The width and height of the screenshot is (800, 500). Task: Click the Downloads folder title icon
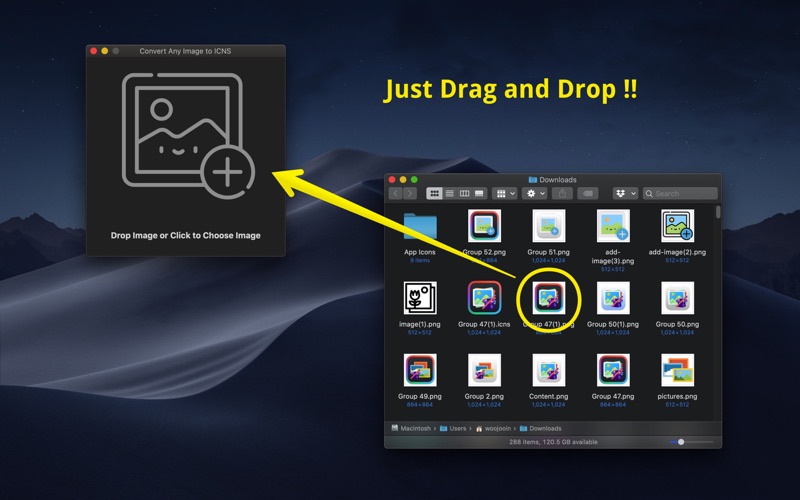pyautogui.click(x=533, y=180)
